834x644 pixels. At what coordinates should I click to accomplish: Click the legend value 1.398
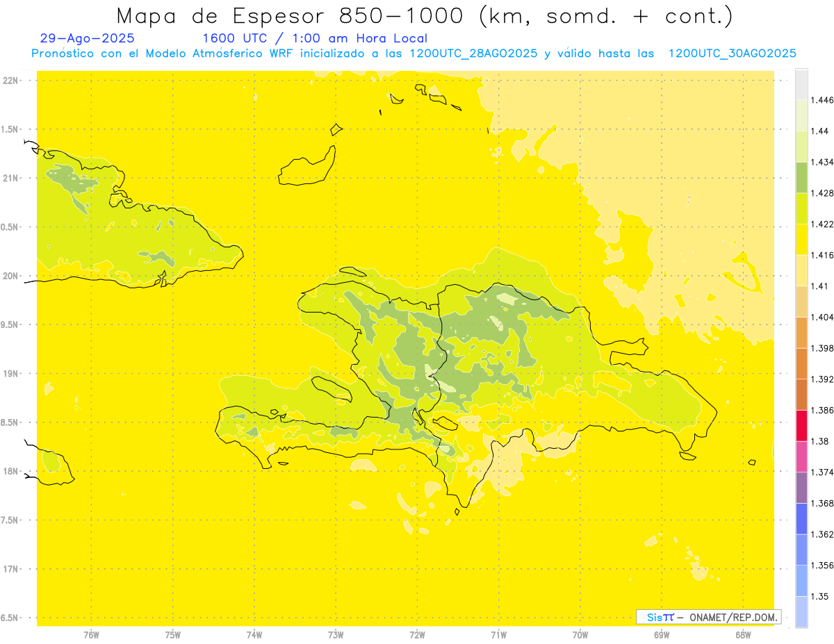pyautogui.click(x=823, y=348)
